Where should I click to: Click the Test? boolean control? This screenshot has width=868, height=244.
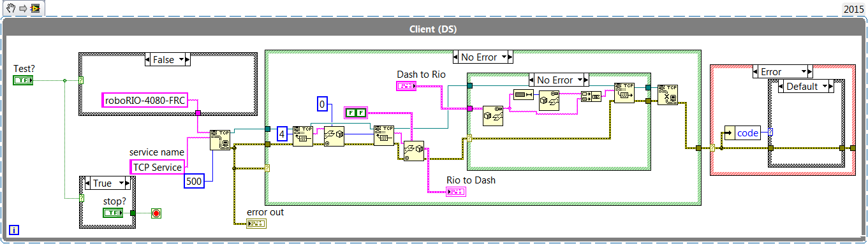coord(22,80)
